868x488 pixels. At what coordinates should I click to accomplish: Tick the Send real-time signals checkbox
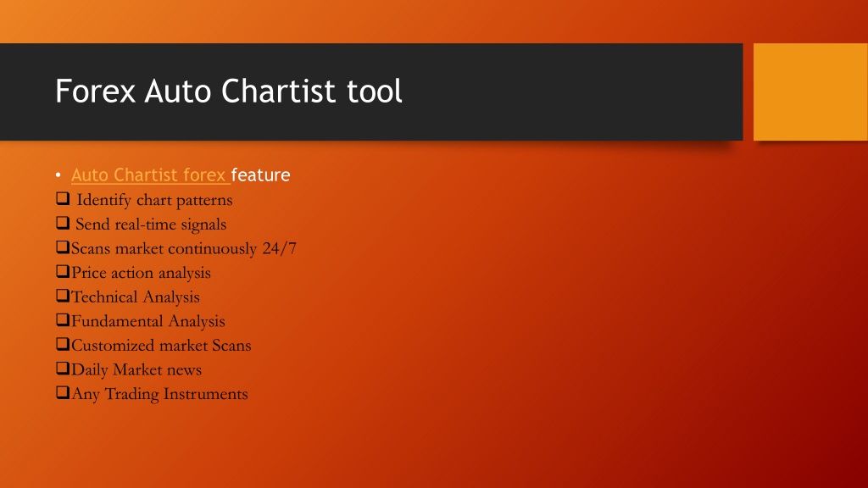coord(63,223)
